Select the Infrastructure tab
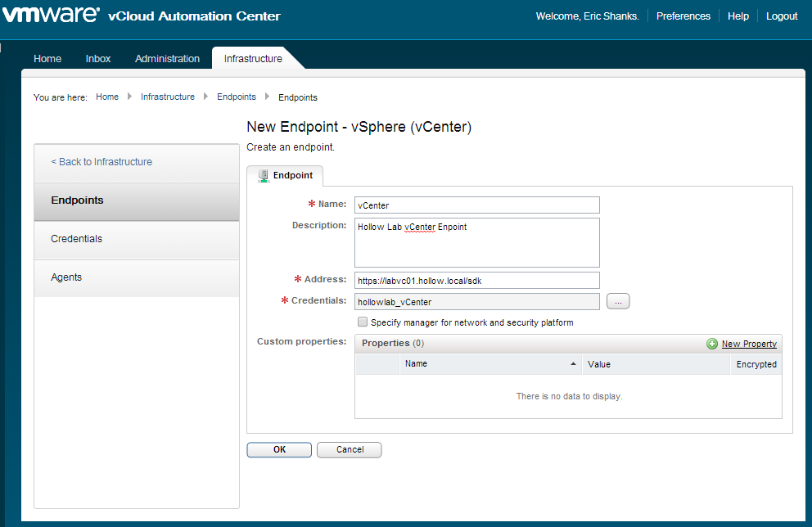 click(253, 59)
